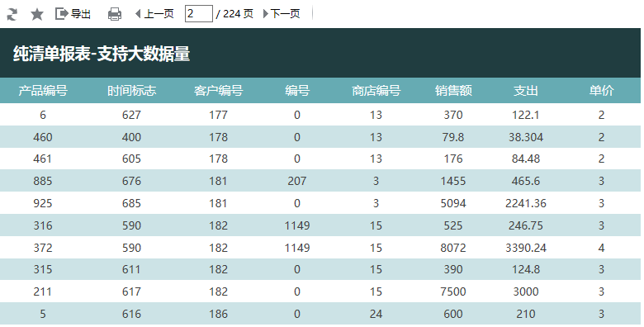Go to next page with 下一页
Viewport: 644px width, 327px height.
tap(282, 14)
